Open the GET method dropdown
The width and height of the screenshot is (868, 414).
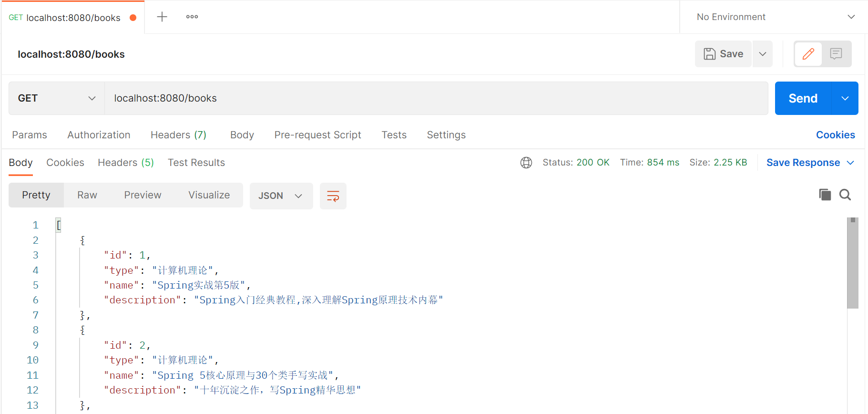point(57,98)
